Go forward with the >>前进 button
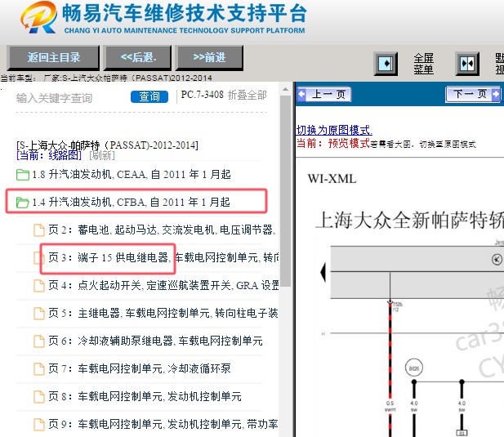 209,58
